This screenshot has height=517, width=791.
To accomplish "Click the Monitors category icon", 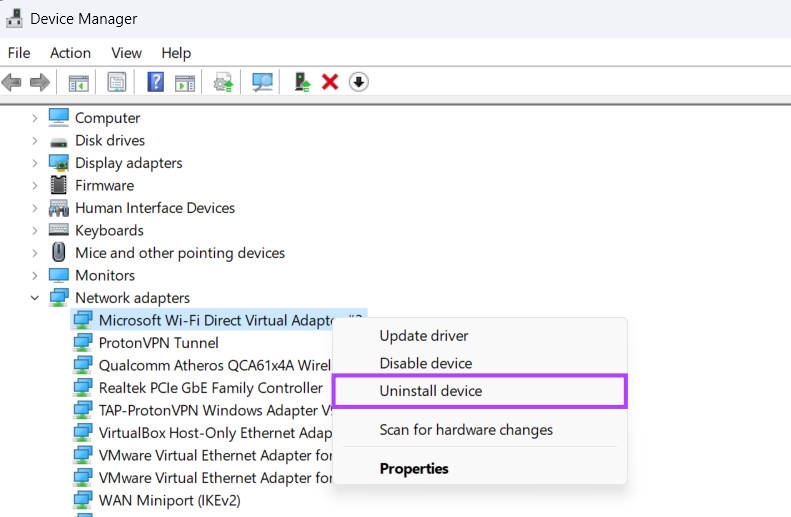I will tap(59, 275).
